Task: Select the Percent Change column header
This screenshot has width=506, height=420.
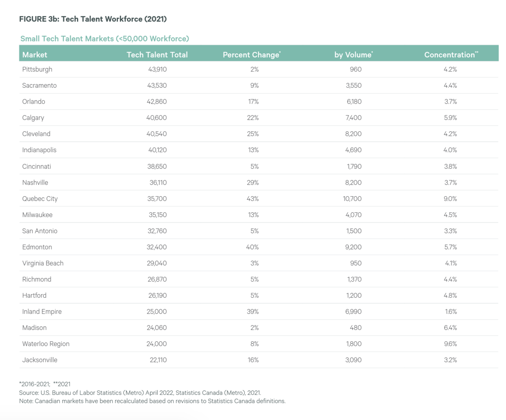Action: [x=252, y=55]
